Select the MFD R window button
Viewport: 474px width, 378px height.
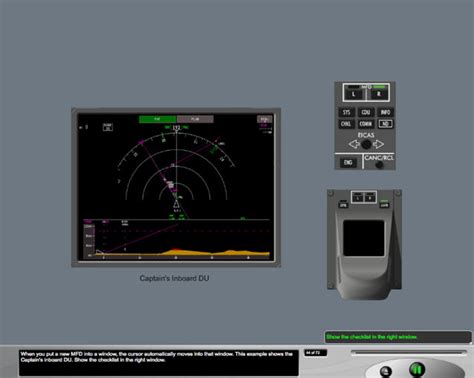[x=379, y=94]
